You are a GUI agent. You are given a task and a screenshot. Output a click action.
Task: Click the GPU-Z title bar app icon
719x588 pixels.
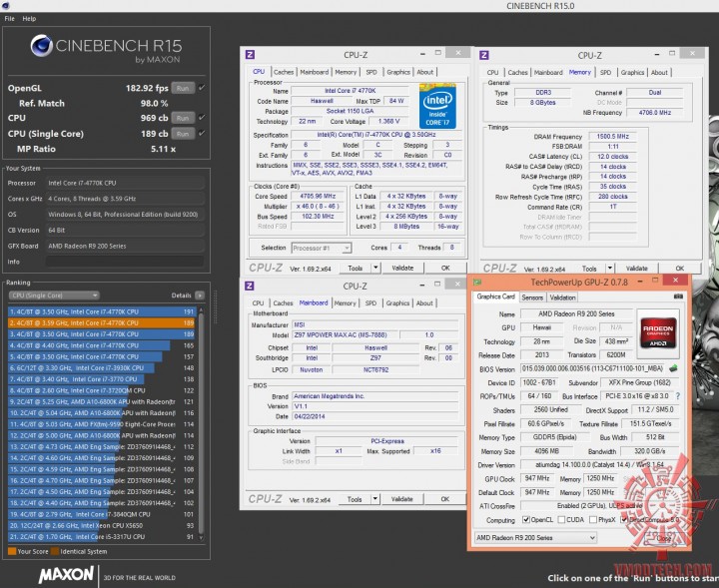[x=477, y=282]
